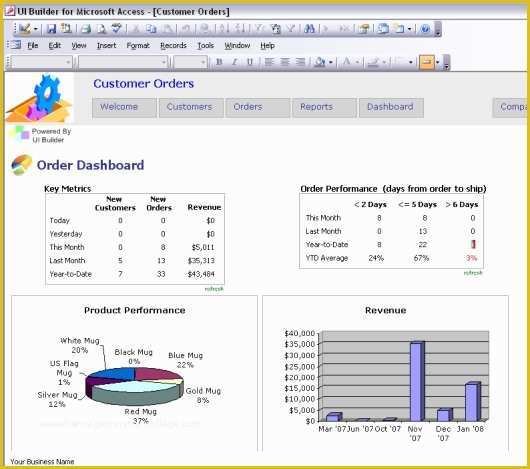Click the Orders navigation button
This screenshot has height=469, width=530.
click(258, 107)
